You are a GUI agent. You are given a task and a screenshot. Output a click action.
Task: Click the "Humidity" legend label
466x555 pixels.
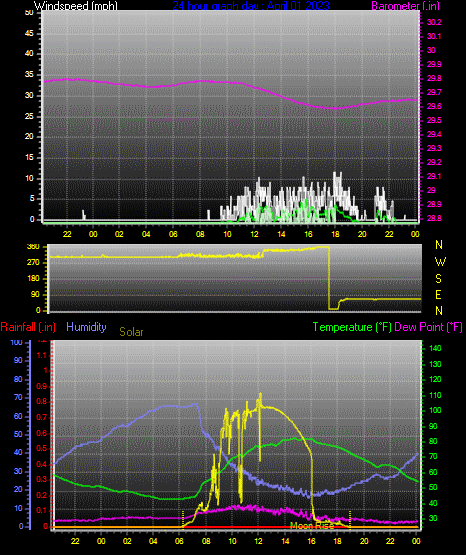click(x=86, y=327)
